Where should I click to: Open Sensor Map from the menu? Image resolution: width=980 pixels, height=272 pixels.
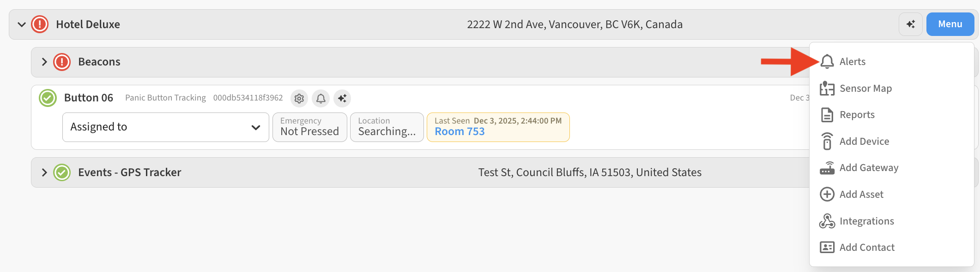[865, 89]
